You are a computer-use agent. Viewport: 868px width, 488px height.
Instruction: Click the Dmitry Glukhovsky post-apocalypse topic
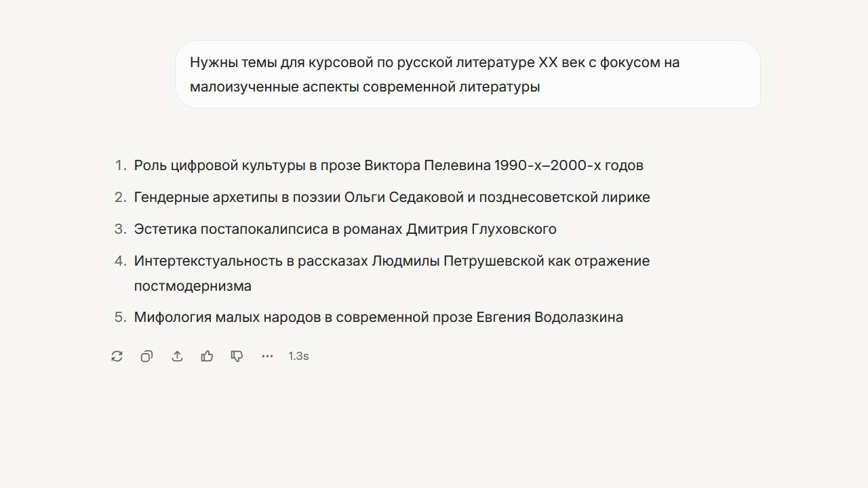[x=346, y=228]
